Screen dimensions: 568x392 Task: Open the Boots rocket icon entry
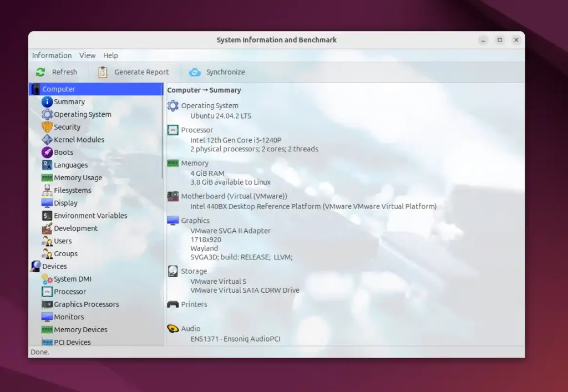[x=47, y=152]
